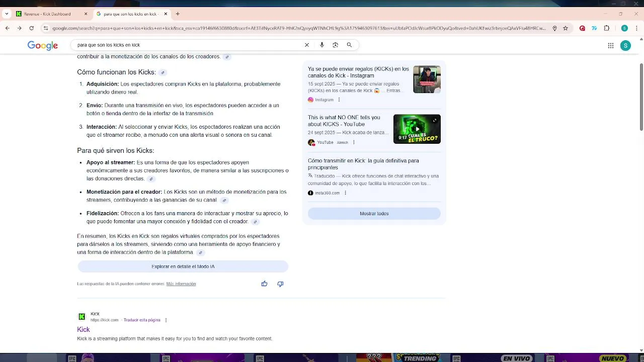Click Traducir esta página link
The height and width of the screenshot is (362, 644).
pyautogui.click(x=142, y=320)
